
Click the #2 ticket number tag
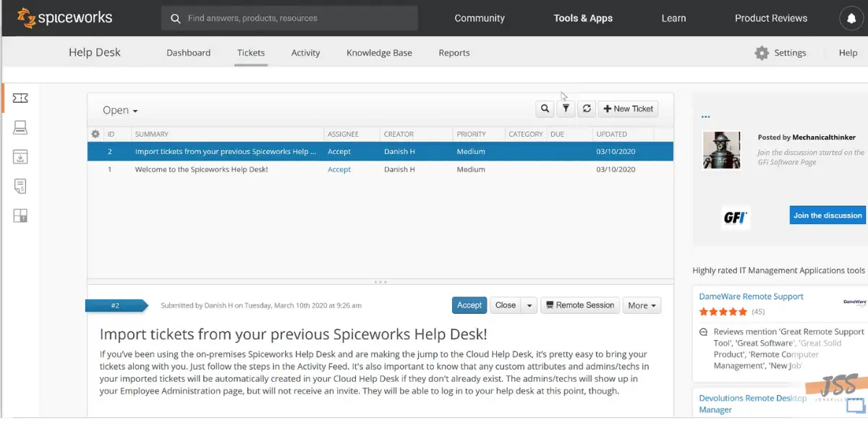[x=116, y=305]
